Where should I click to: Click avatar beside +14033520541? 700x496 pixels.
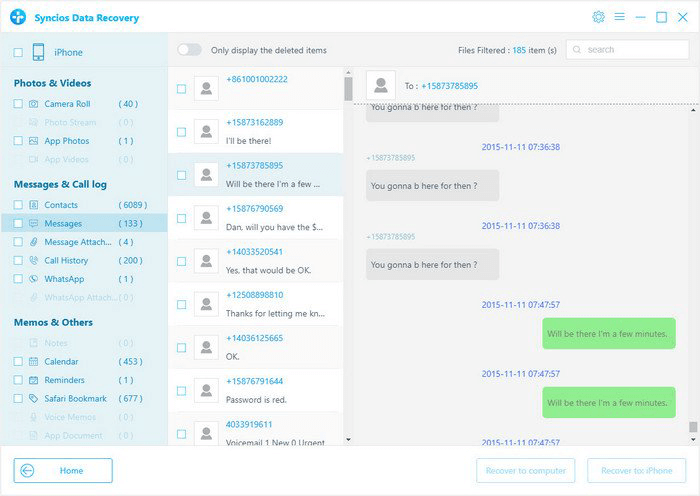pyautogui.click(x=206, y=261)
